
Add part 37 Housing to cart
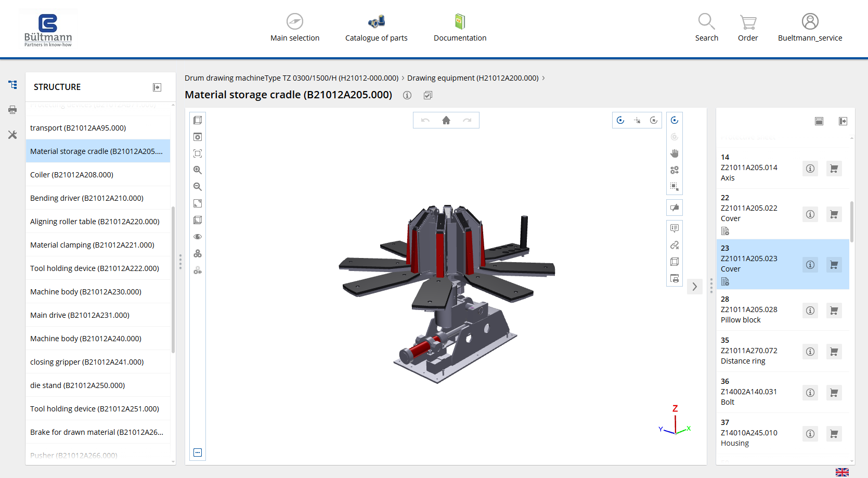[834, 434]
